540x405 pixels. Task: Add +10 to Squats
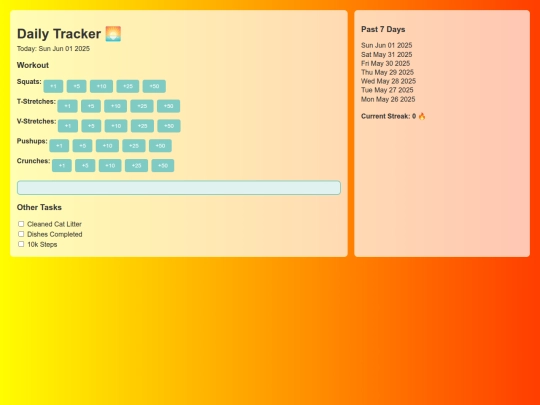click(x=101, y=86)
